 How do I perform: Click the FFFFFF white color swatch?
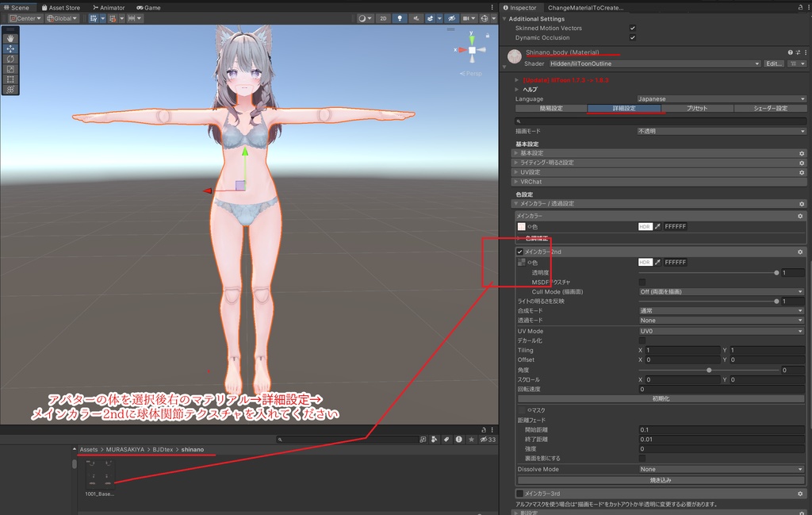coord(675,227)
